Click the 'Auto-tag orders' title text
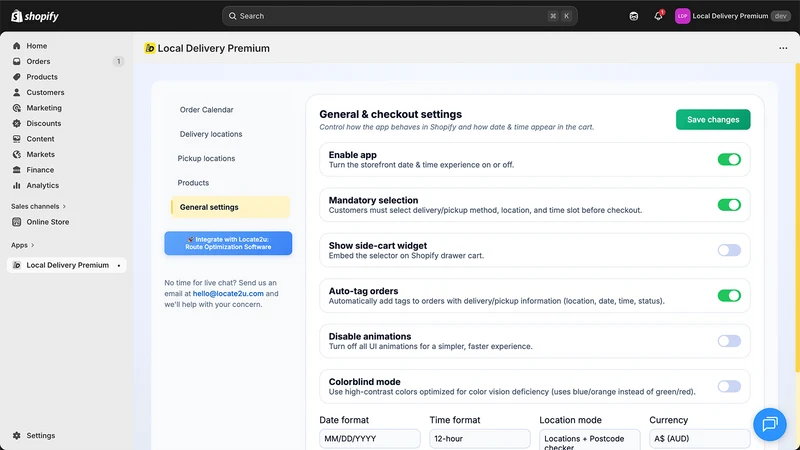The image size is (800, 450). coord(363,291)
